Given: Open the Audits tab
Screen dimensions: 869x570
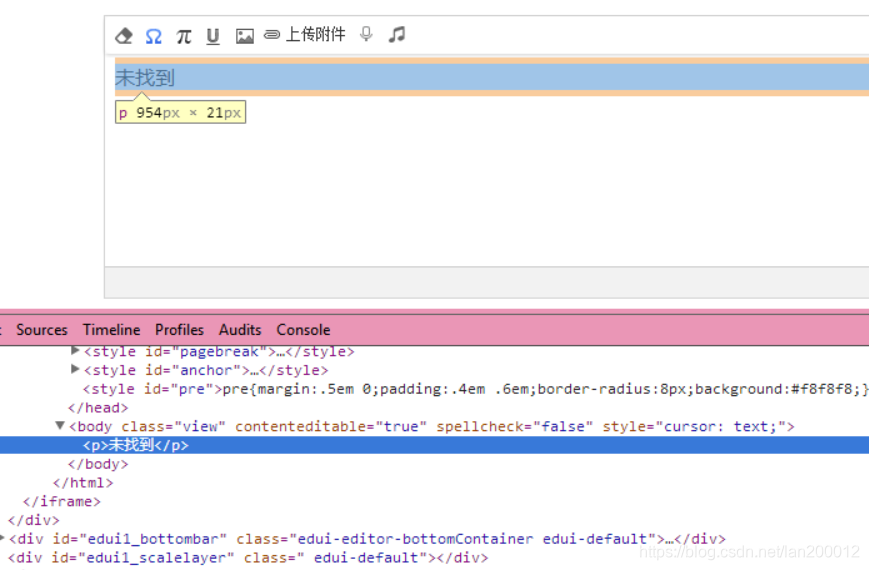Looking at the screenshot, I should click(240, 330).
